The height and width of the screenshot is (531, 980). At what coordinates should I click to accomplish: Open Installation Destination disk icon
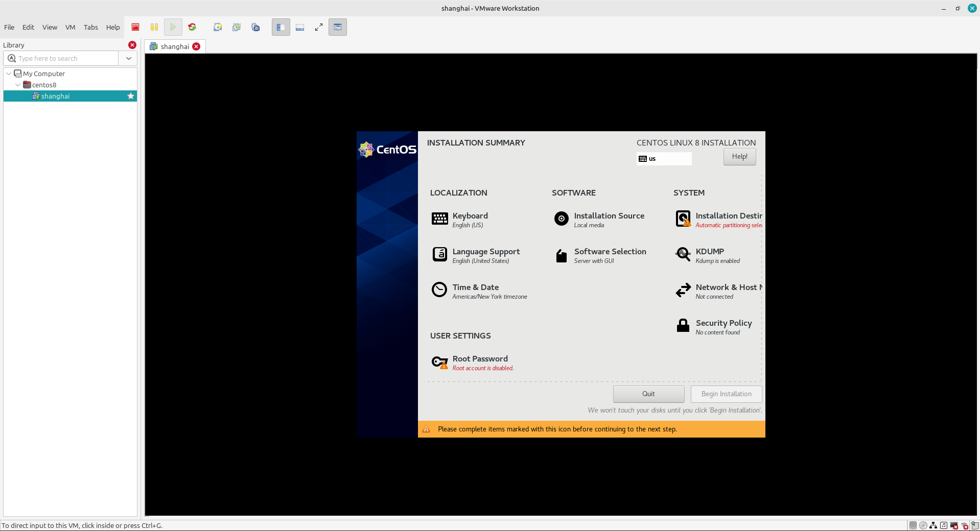pyautogui.click(x=683, y=219)
